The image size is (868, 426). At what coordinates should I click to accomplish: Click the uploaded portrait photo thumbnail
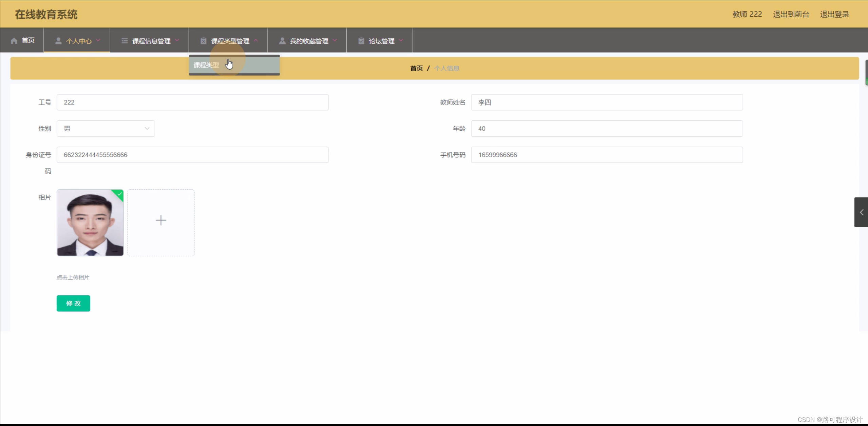90,223
